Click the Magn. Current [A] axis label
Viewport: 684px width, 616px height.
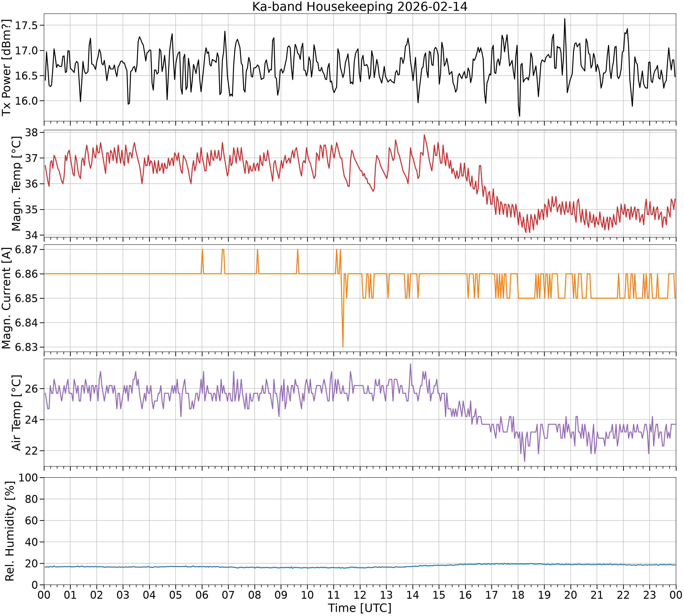tap(6, 298)
